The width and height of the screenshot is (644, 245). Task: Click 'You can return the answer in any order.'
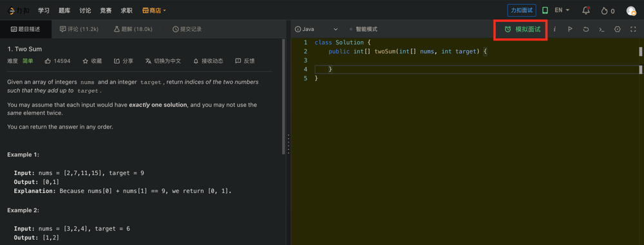(60, 127)
